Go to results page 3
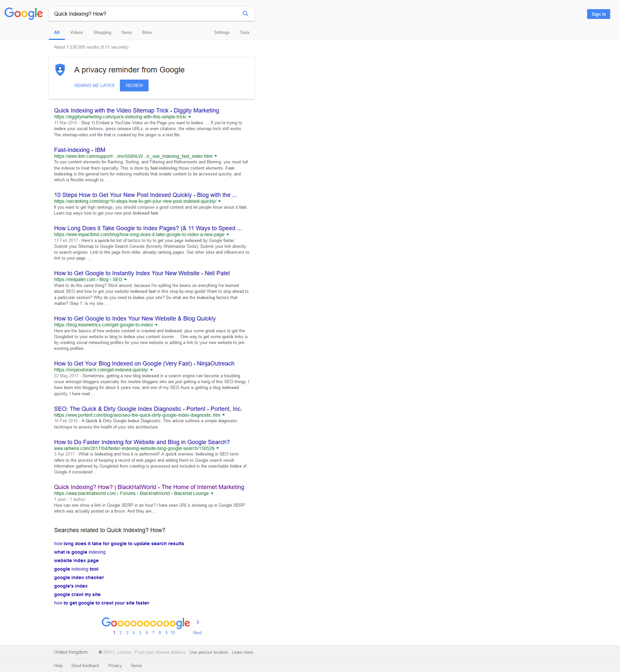This screenshot has width=620, height=672. pyautogui.click(x=127, y=632)
